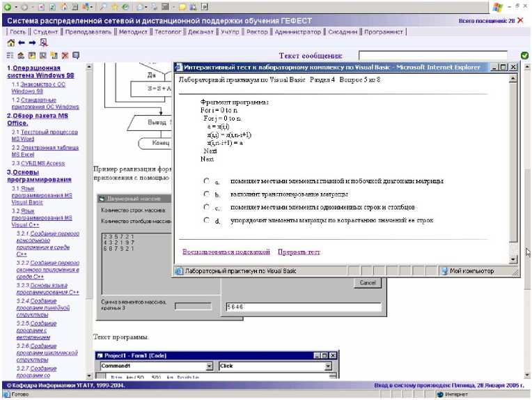Click the browser Refresh icon

click(x=52, y=7)
